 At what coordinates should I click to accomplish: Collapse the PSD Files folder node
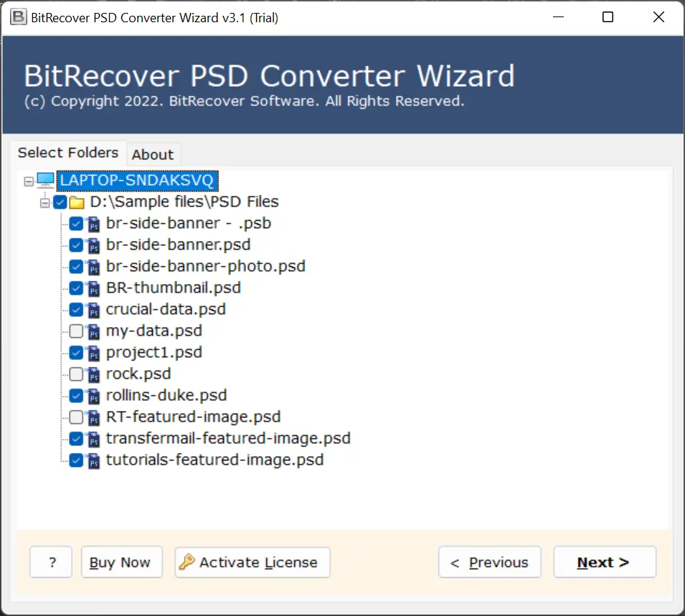click(x=44, y=203)
